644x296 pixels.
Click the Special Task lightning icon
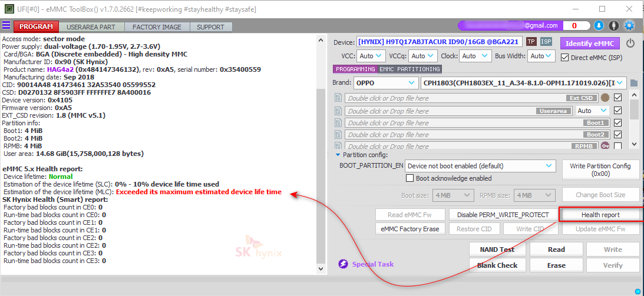pos(344,264)
